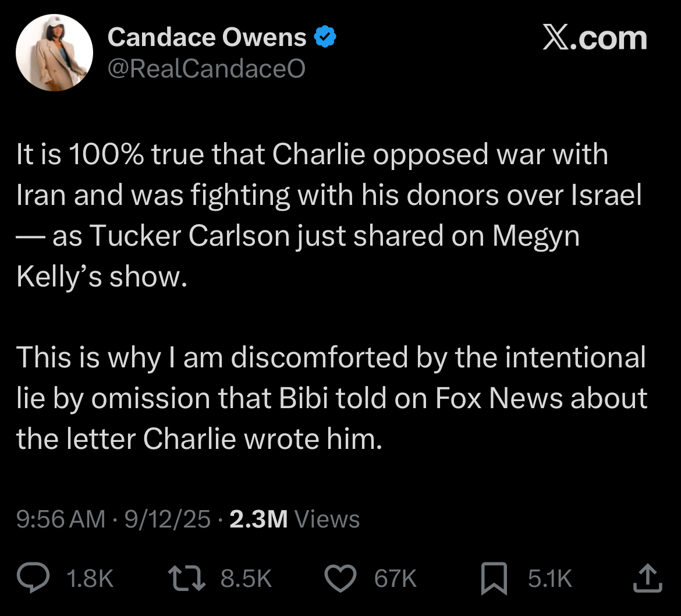Click the paragraph about Bibi's Fox News letter
Screen dimensions: 681x616
click(332, 398)
